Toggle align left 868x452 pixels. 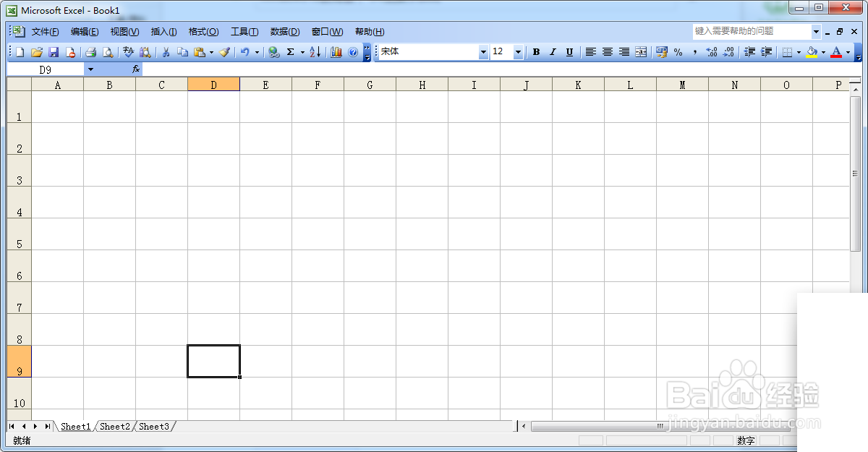(591, 52)
